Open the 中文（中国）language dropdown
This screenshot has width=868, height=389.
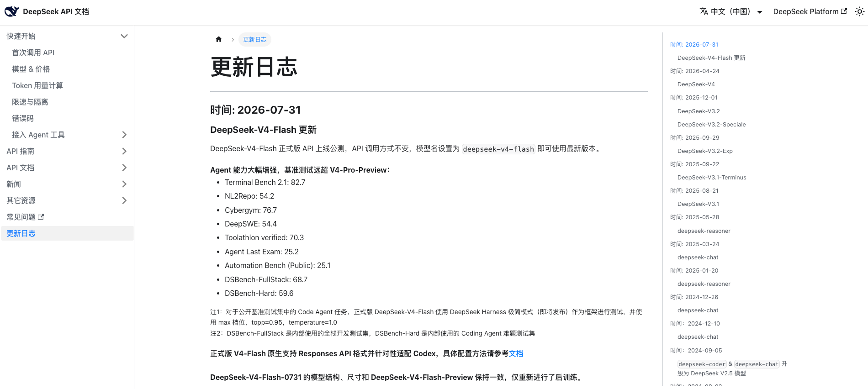[x=731, y=11]
